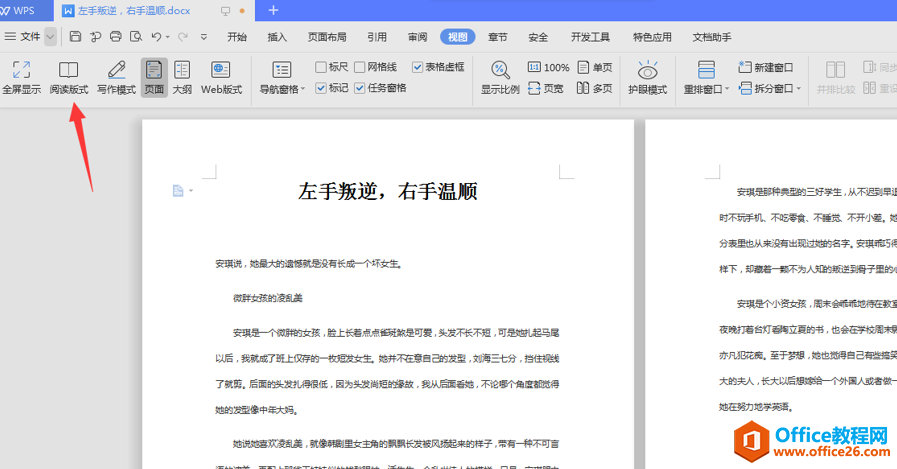This screenshot has width=897, height=469.
Task: Expand dropdown next to document page icon
Action: pos(191,190)
